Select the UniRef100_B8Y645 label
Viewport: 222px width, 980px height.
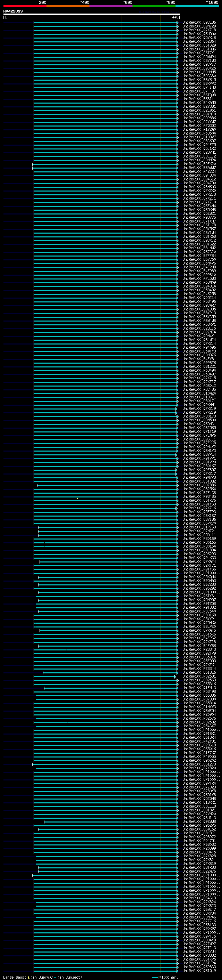tap(199, 80)
